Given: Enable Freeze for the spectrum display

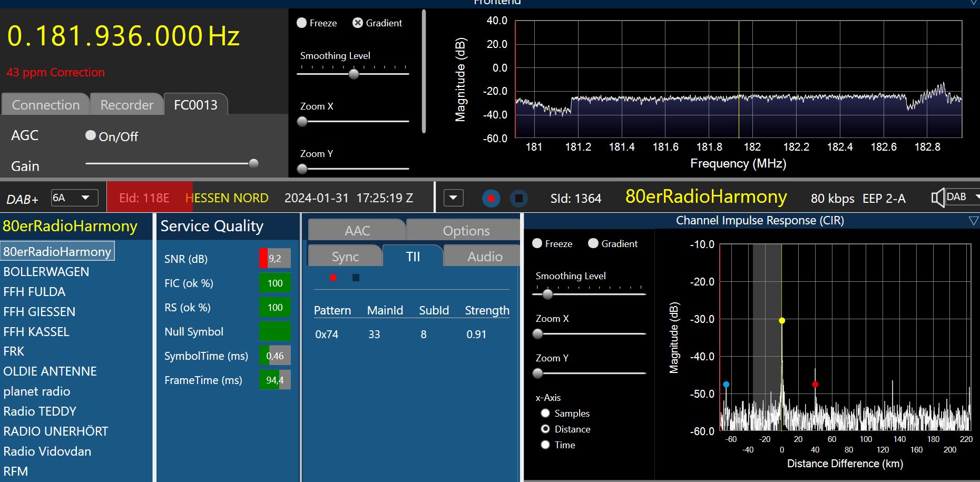Looking at the screenshot, I should [x=302, y=23].
